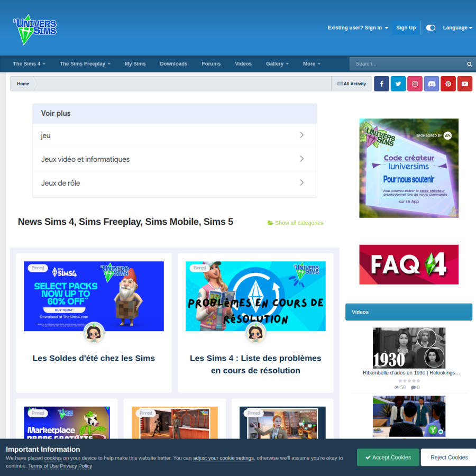Click Show all categories link
The image size is (476, 476).
point(295,223)
